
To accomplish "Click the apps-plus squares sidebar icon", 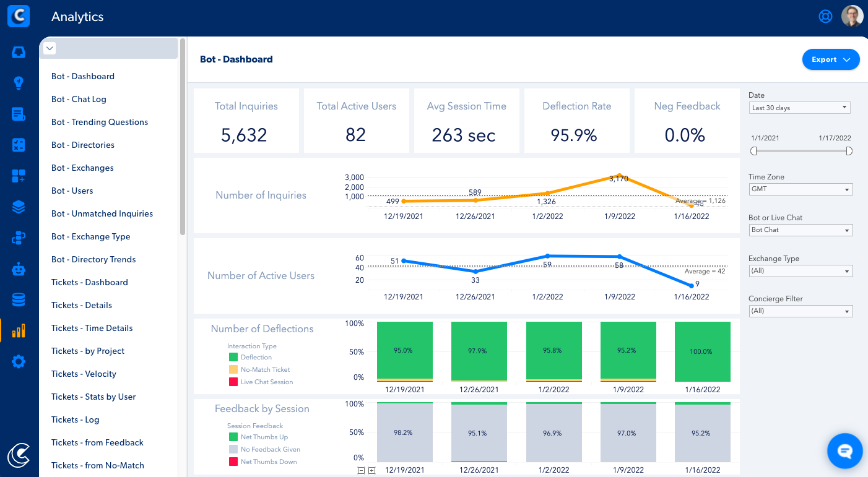I will point(19,176).
